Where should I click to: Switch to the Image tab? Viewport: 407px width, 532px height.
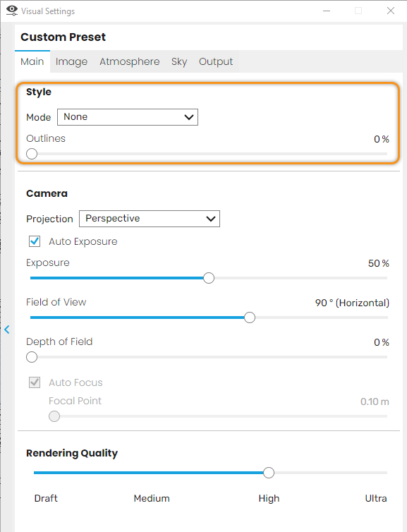(71, 62)
